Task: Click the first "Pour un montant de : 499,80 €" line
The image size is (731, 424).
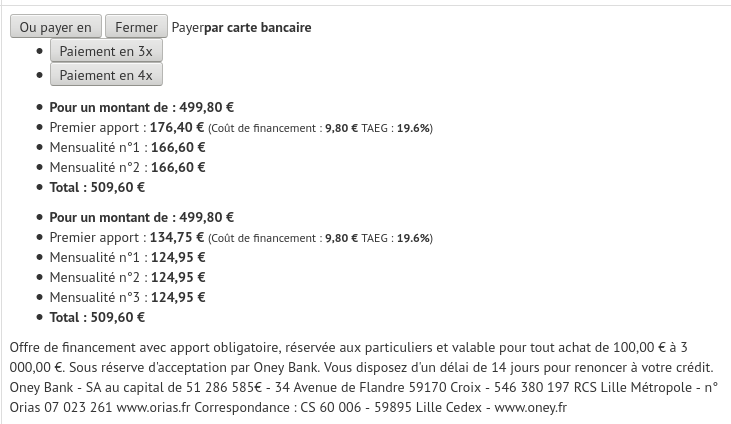Action: point(142,107)
